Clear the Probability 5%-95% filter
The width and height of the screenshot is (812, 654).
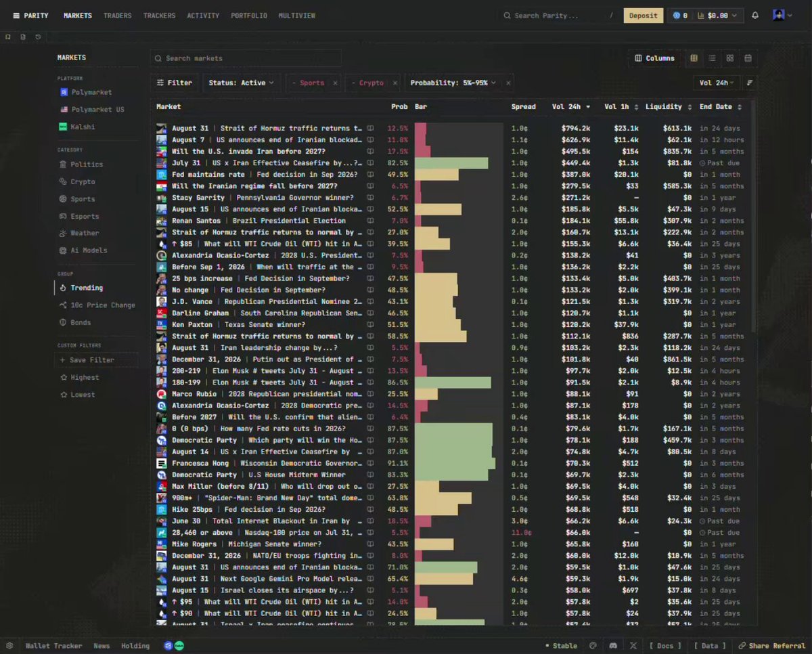coord(508,83)
